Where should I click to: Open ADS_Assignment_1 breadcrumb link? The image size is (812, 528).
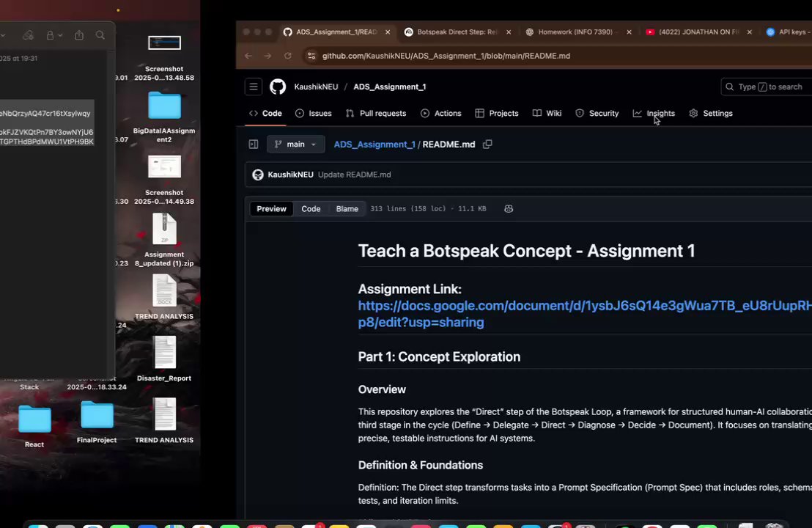[x=374, y=144]
